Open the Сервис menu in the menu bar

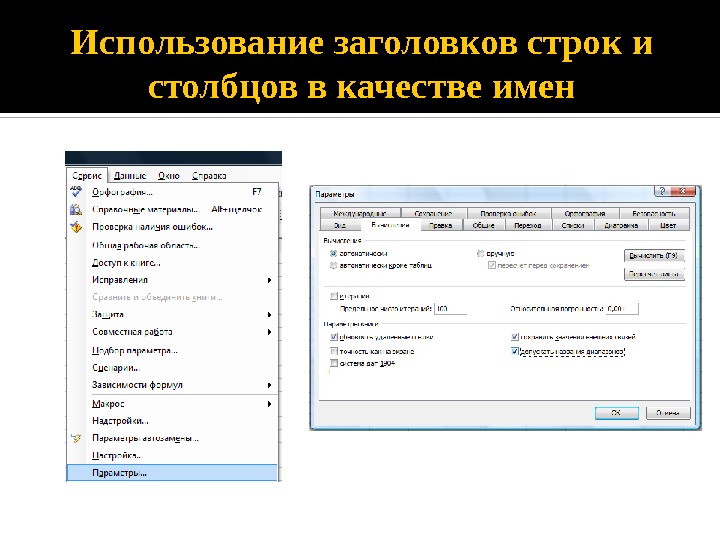87,176
